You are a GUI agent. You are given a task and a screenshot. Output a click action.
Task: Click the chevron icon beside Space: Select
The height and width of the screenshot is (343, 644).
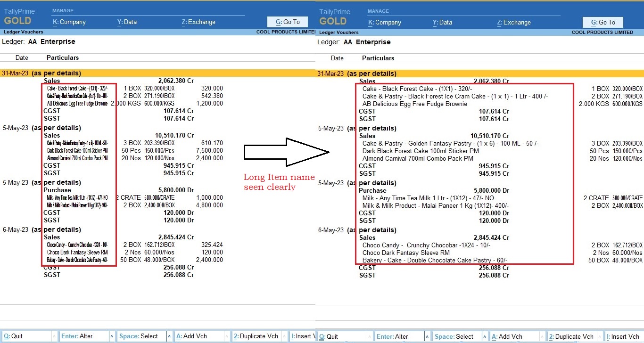coord(169,336)
